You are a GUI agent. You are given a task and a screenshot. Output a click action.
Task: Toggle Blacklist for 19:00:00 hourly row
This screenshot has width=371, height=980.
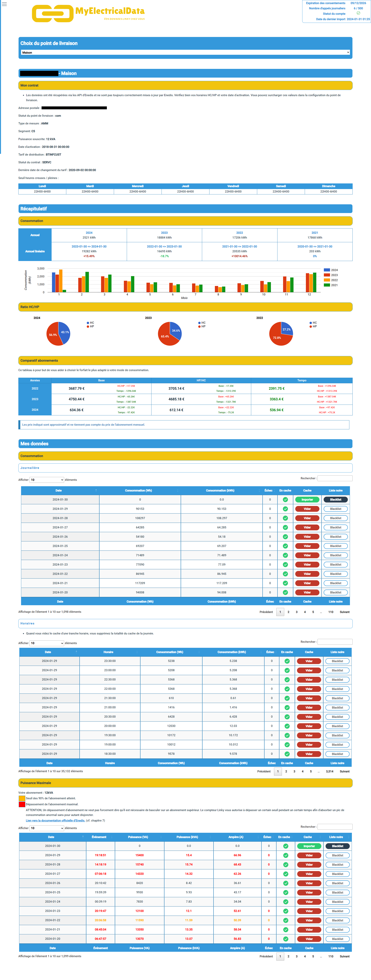(338, 745)
